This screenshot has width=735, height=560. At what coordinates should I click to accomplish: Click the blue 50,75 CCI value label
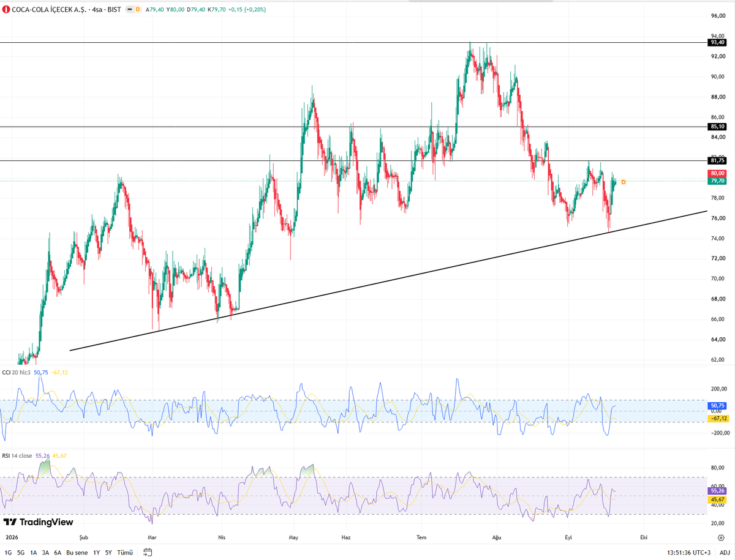[717, 406]
